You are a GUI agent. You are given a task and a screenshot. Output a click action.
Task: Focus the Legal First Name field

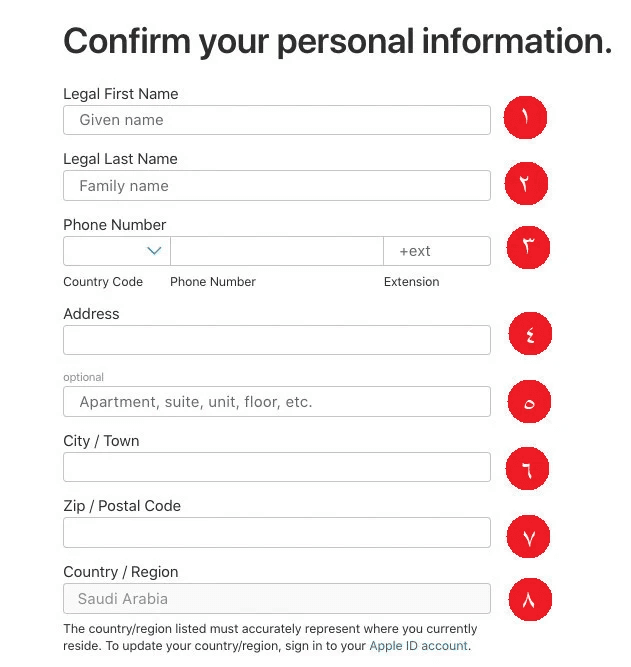(276, 120)
